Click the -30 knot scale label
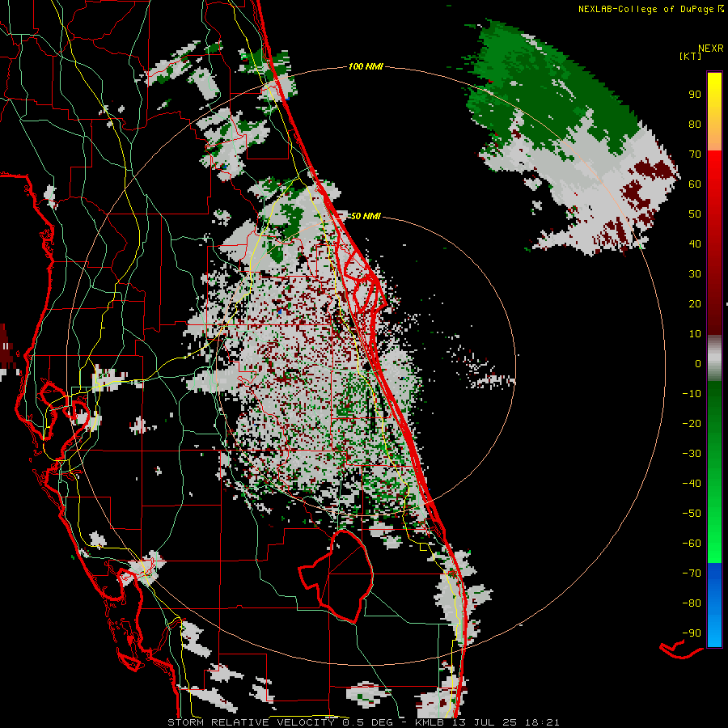The width and height of the screenshot is (728, 728). (x=692, y=454)
